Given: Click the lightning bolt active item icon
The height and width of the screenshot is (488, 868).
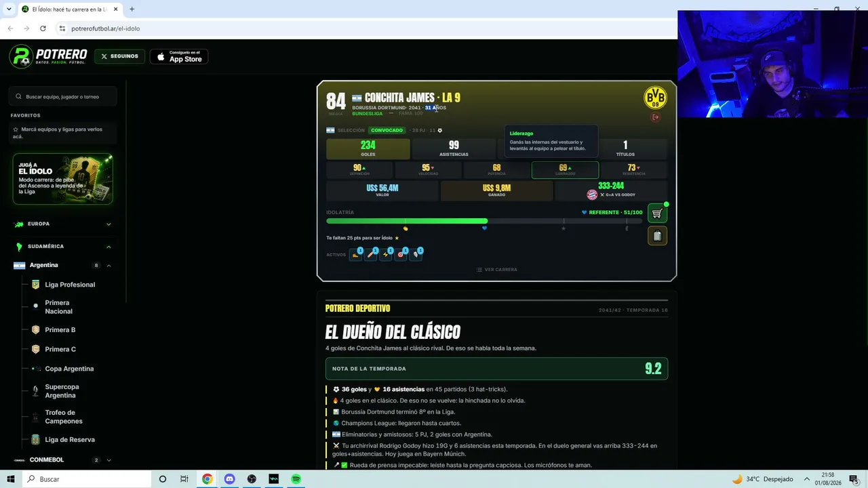Looking at the screenshot, I should pos(386,254).
